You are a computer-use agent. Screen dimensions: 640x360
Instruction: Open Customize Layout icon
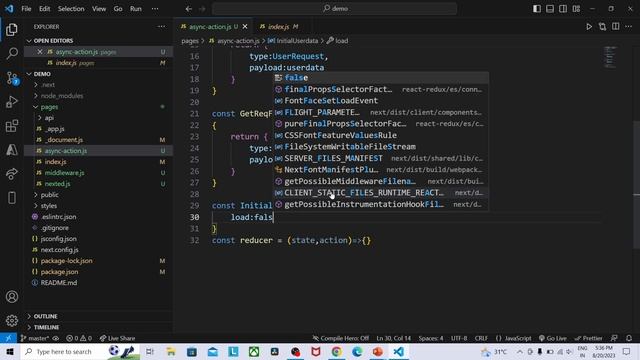pos(576,9)
